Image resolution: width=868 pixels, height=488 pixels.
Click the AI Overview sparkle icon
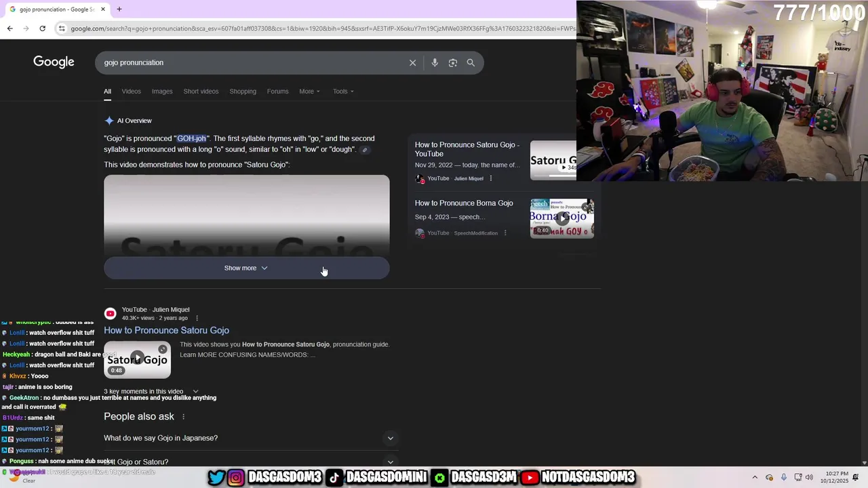[109, 121]
